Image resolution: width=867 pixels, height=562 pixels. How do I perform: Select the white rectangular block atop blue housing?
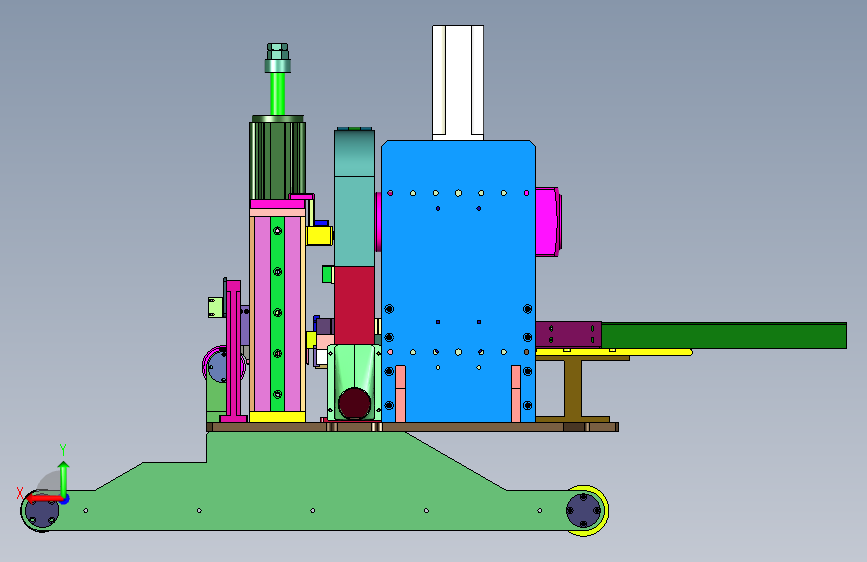[458, 82]
